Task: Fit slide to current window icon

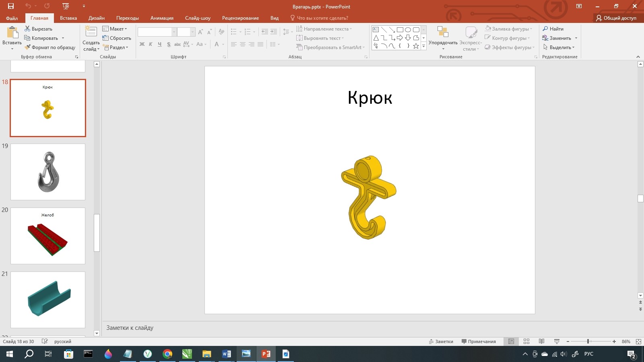Action: coord(638,341)
